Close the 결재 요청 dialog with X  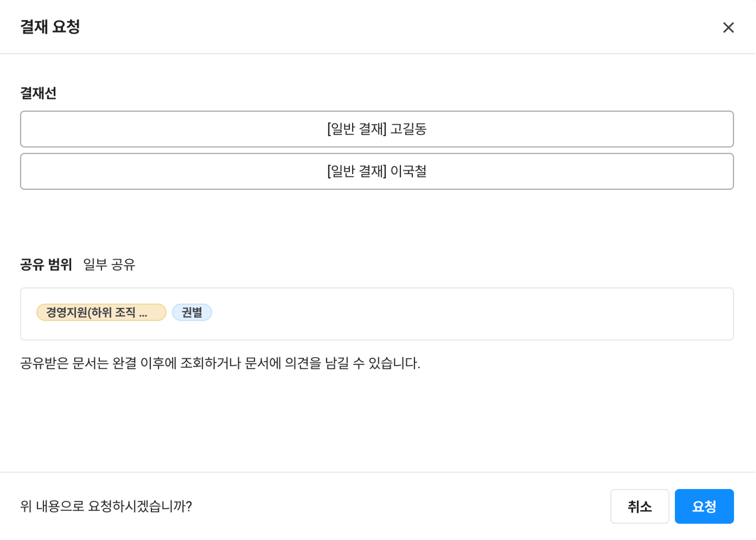tap(728, 28)
